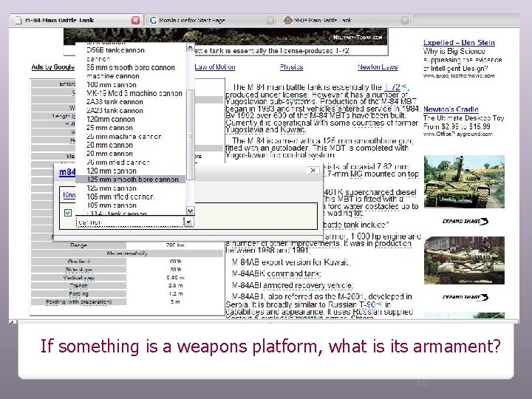This screenshot has width=532, height=399.
Task: Click the Military-Today.com banner image
Action: coord(225,36)
